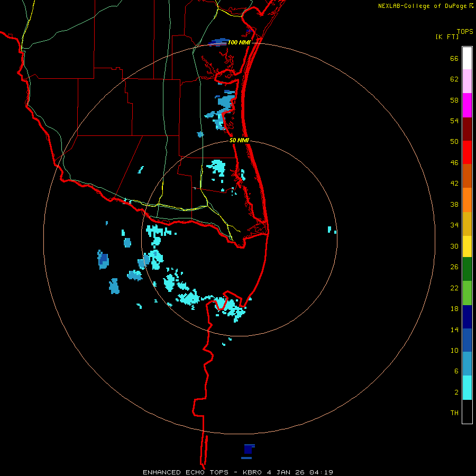Click the "30" legend value

(x=454, y=246)
